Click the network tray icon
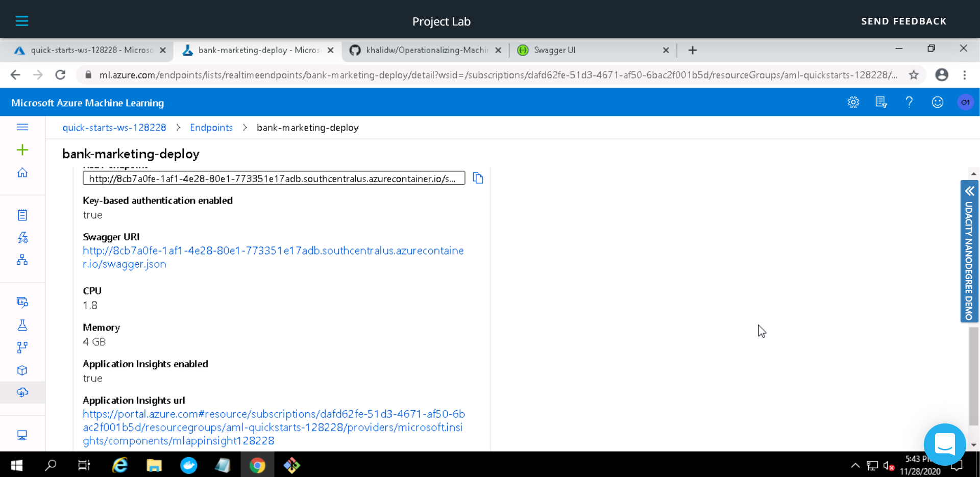980x477 pixels. point(872,466)
